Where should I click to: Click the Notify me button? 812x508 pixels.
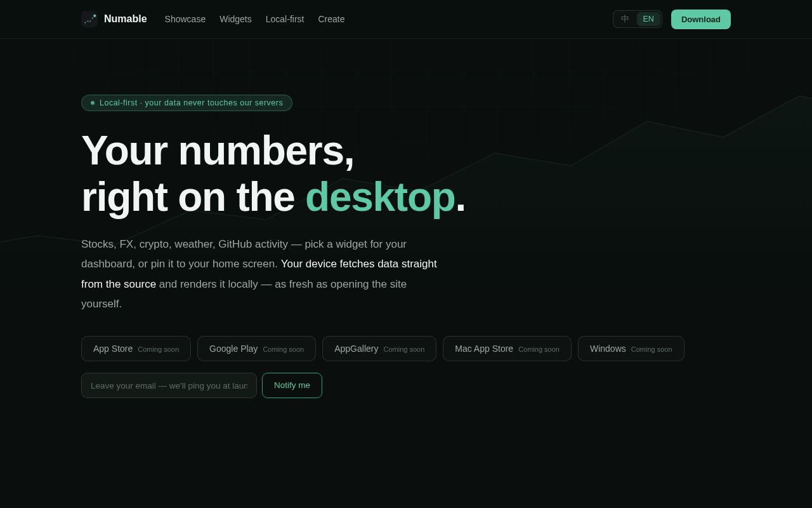(x=292, y=385)
